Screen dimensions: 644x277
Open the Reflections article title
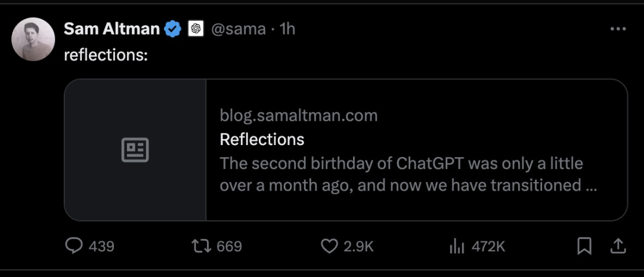pos(262,139)
